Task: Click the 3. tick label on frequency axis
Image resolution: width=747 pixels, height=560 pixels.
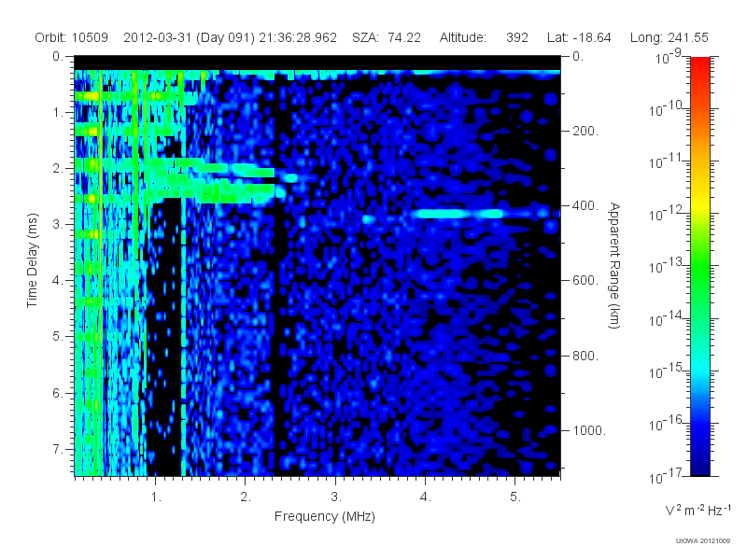Action: 336,497
